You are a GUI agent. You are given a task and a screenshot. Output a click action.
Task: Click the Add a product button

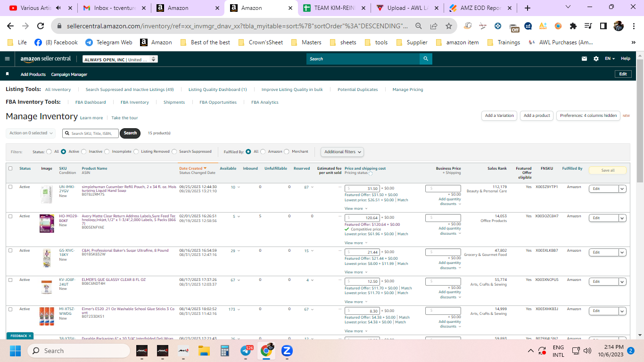tap(537, 115)
